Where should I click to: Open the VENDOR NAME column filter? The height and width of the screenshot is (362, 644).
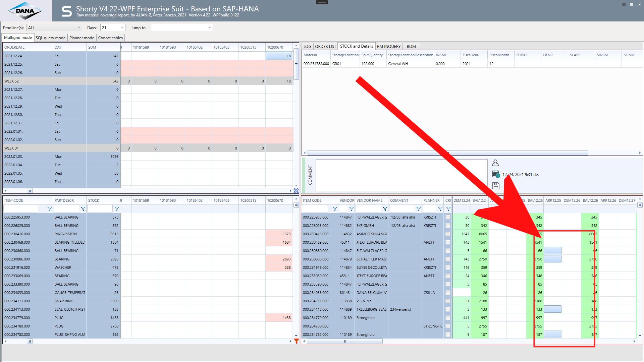[x=385, y=209]
